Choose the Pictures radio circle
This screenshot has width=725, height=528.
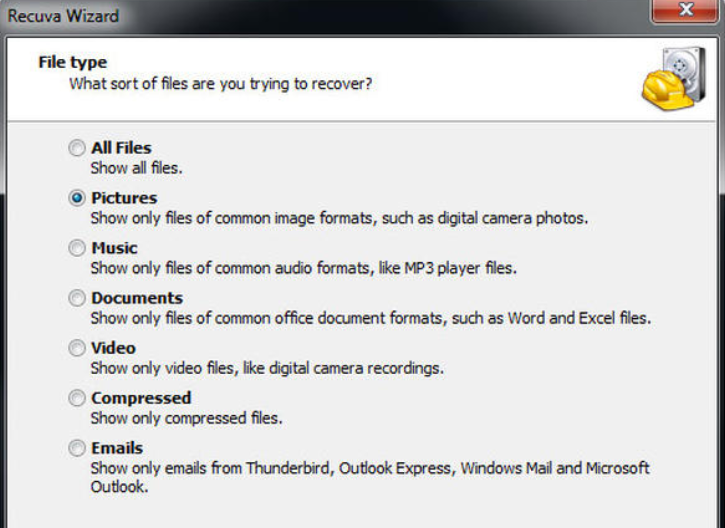pyautogui.click(x=77, y=198)
